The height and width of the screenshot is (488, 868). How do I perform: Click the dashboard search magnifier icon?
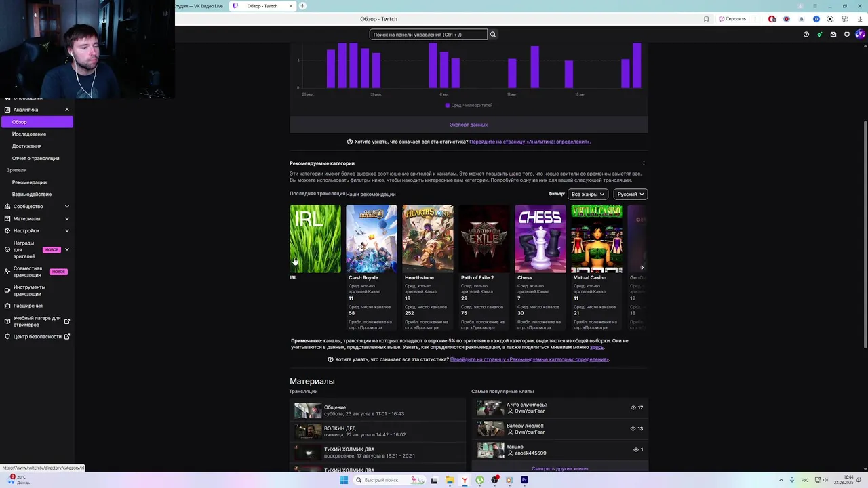[x=493, y=34]
